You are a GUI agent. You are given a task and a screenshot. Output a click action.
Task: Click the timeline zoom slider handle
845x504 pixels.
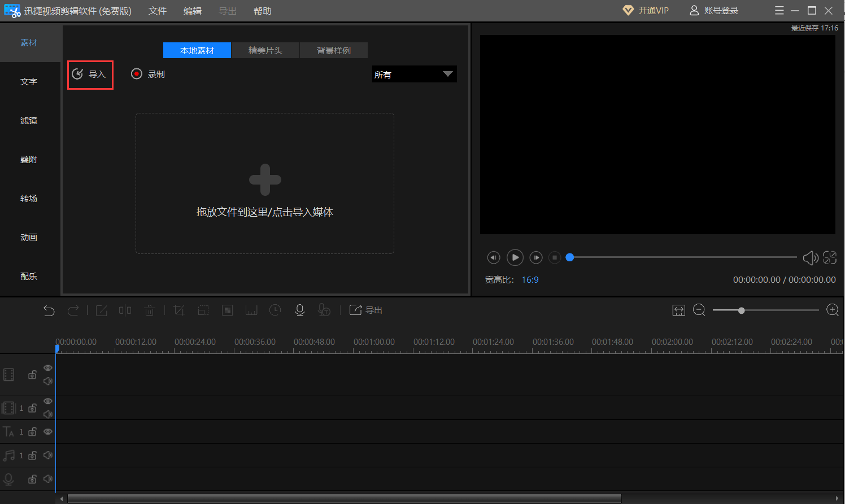[741, 310]
